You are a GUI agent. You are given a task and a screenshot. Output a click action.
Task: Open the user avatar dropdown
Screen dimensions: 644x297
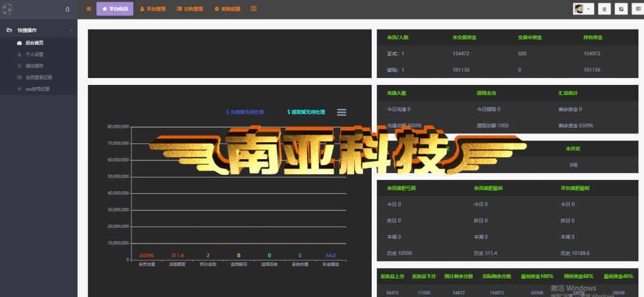(583, 9)
